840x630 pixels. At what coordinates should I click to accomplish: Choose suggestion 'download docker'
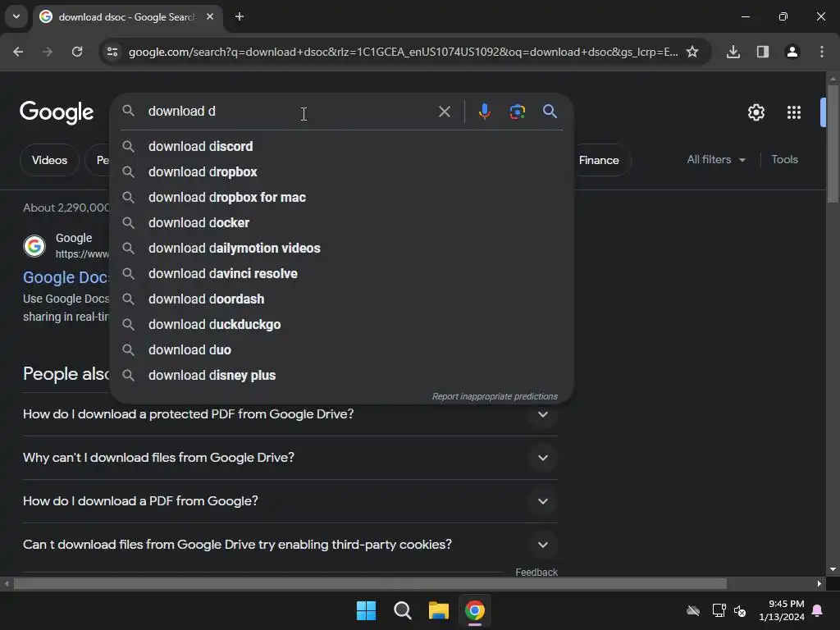click(342, 223)
